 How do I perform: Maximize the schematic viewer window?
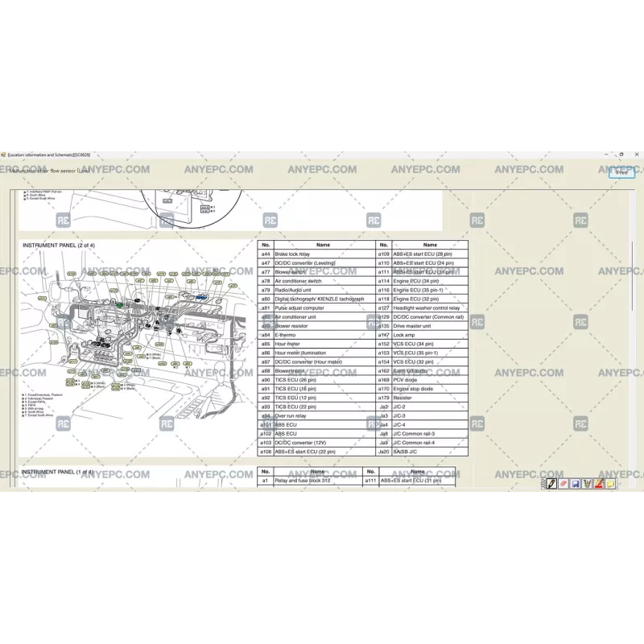(621, 154)
